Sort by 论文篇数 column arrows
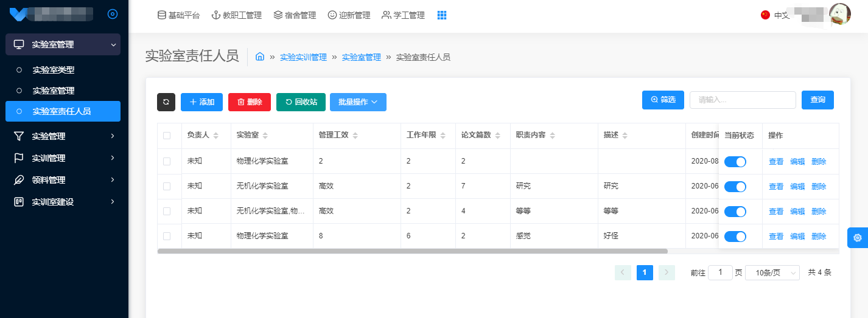Screen dimensions: 868x318 point(497,136)
